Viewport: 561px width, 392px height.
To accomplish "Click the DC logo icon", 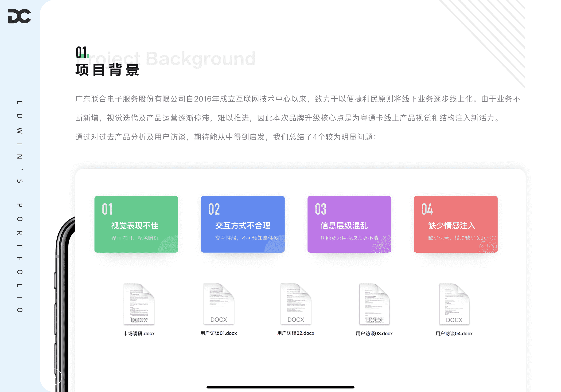I will [x=19, y=16].
